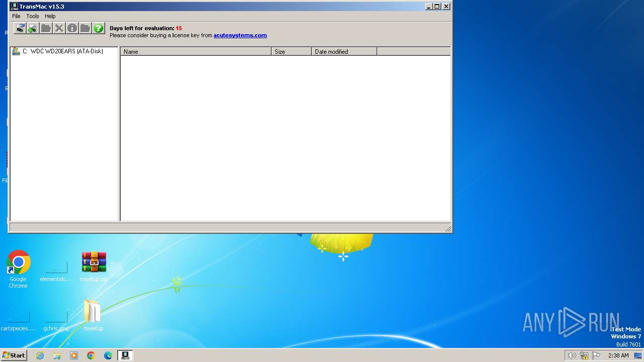Click the show desktop button
The height and width of the screenshot is (362, 644).
pos(638,355)
